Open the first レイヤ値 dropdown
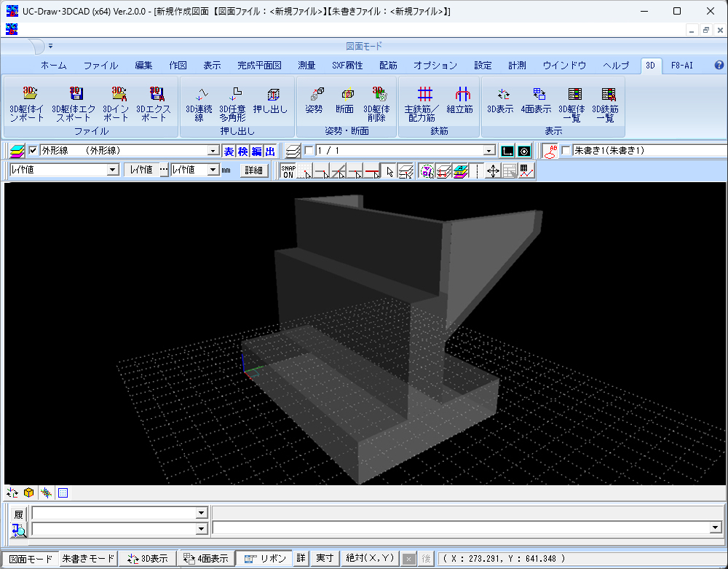 tap(113, 170)
